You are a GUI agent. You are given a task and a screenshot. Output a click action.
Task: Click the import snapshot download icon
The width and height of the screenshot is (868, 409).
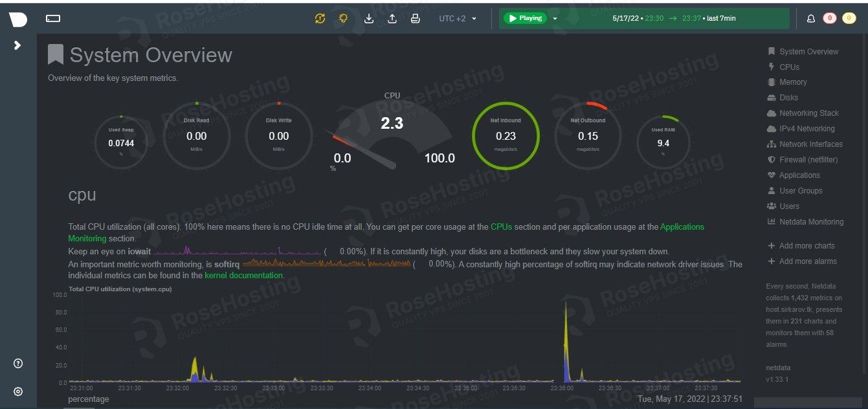pyautogui.click(x=369, y=19)
